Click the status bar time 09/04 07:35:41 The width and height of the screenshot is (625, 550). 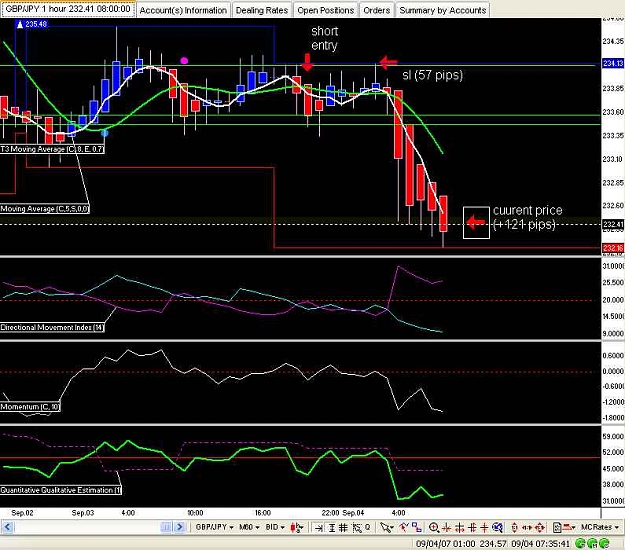pyautogui.click(x=540, y=544)
